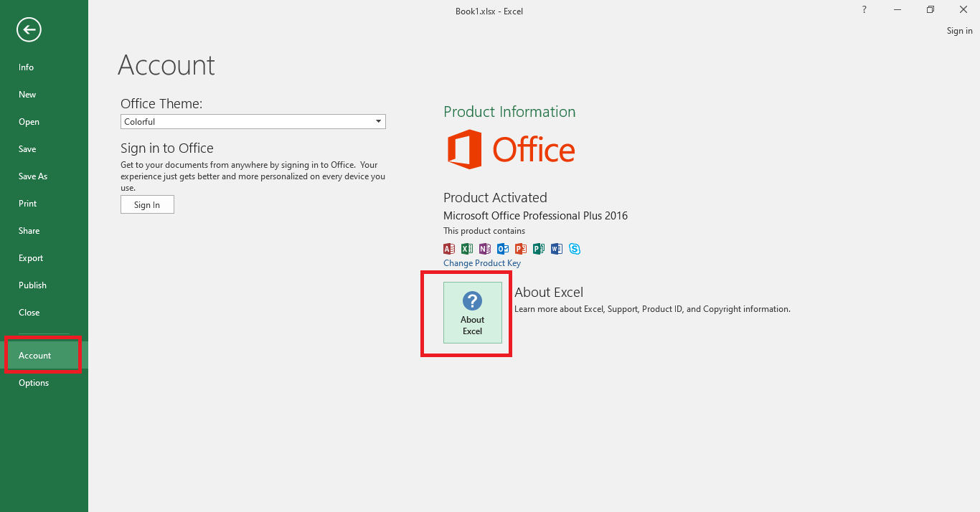The width and height of the screenshot is (980, 512).
Task: Click the OneNote app icon
Action: 485,249
